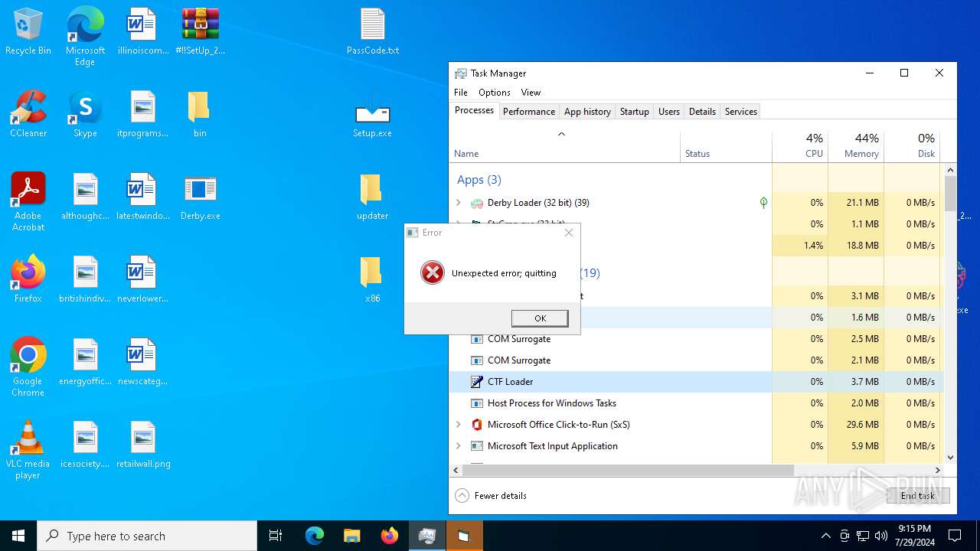The height and width of the screenshot is (551, 980).
Task: Select the #!!SetUp_2 WinRAR archive icon
Action: 200,31
